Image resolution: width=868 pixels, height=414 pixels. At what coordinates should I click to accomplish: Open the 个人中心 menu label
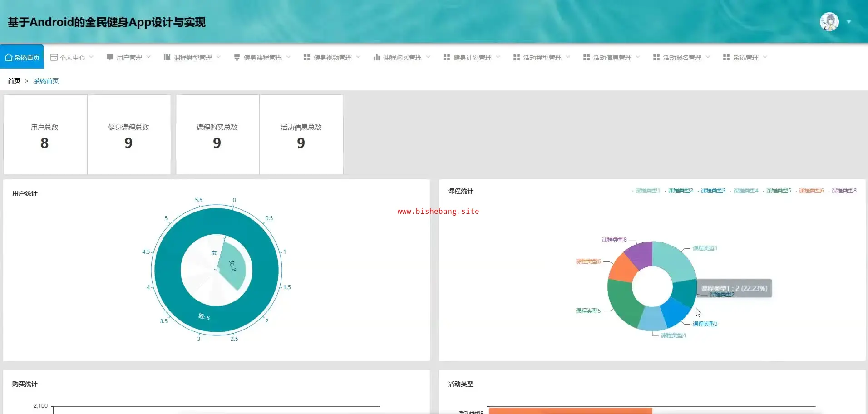pos(72,58)
